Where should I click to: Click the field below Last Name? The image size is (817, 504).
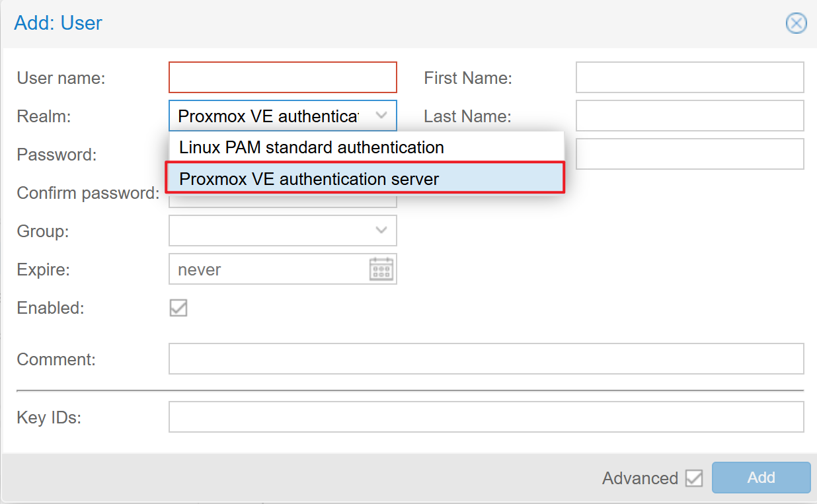coord(690,154)
